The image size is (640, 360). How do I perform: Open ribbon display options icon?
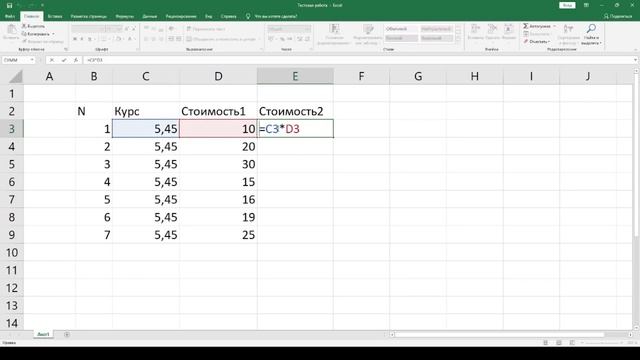coord(586,5)
